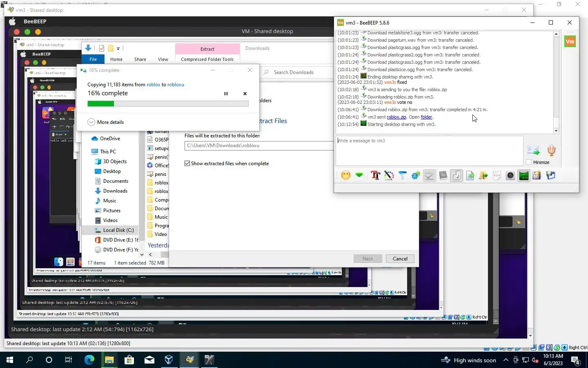Click the extraction folder path field
588x368 pixels.
click(259, 146)
